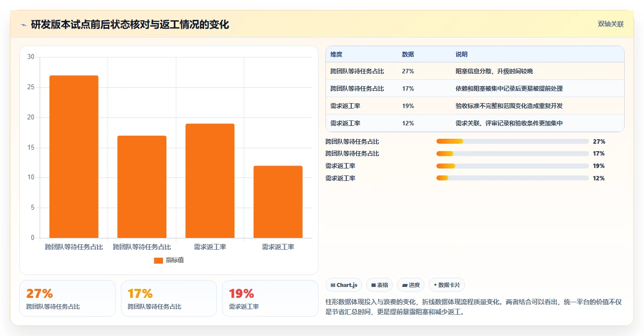Select the table cell reading 19%

(x=408, y=106)
